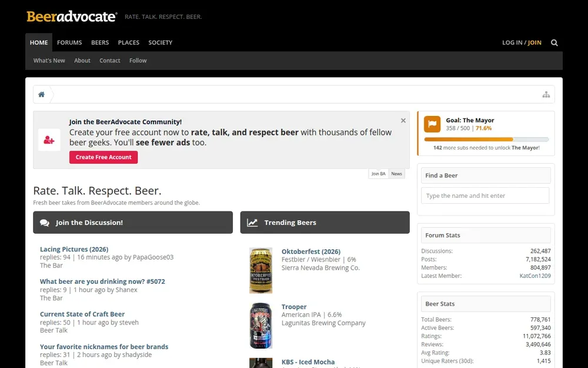The height and width of the screenshot is (368, 588).
Task: Click the Discussions count 262,487
Action: 540,251
